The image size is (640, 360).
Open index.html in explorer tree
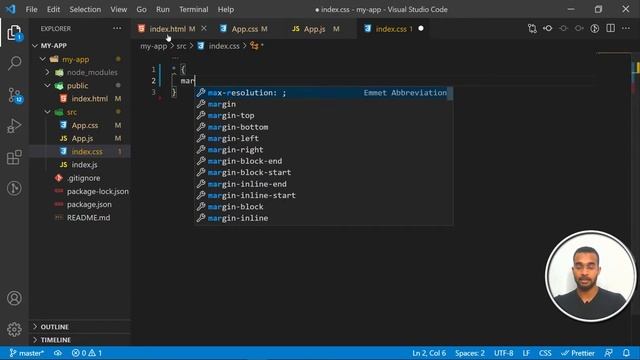89,99
